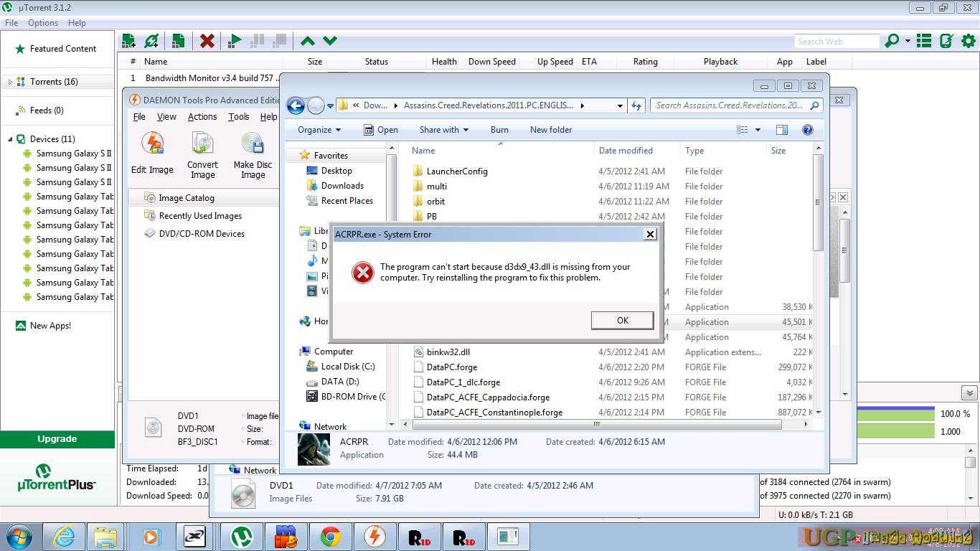Screen dimensions: 980x551
Task: Select DVD/CD-ROM Devices in DAEMON Tools
Action: (x=194, y=234)
